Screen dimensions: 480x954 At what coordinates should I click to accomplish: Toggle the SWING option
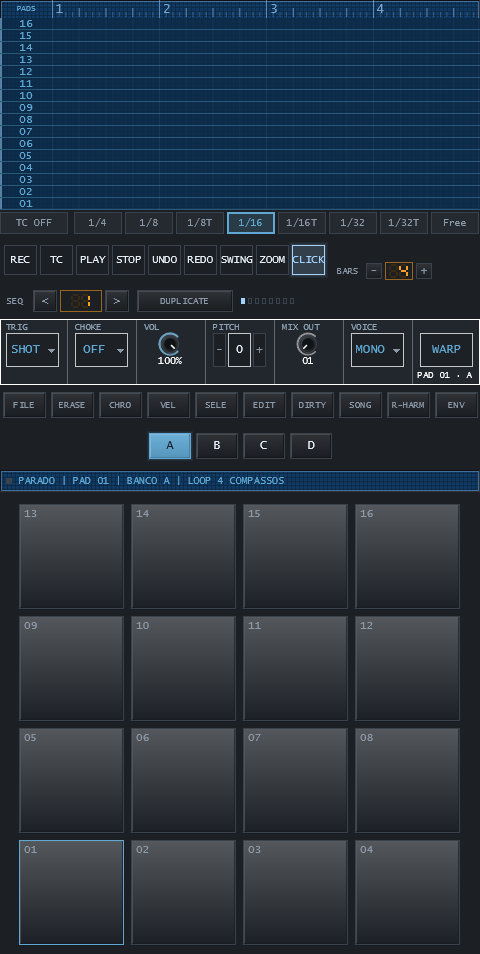tap(236, 260)
